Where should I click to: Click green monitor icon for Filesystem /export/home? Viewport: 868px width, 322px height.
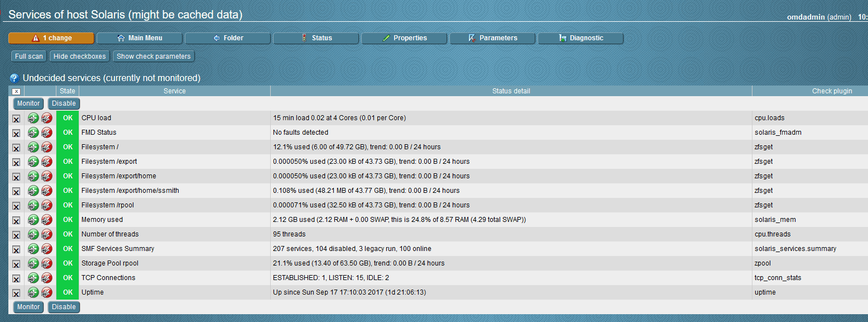[x=33, y=176]
